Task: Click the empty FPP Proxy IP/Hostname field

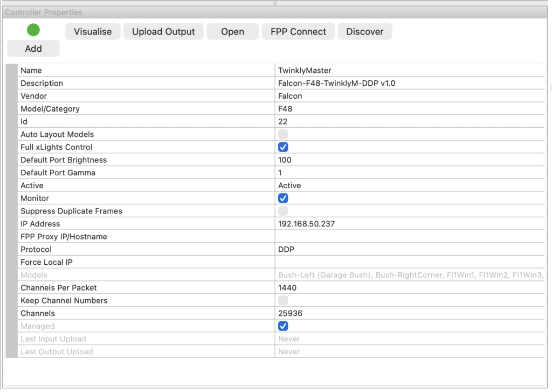Action: (410, 237)
